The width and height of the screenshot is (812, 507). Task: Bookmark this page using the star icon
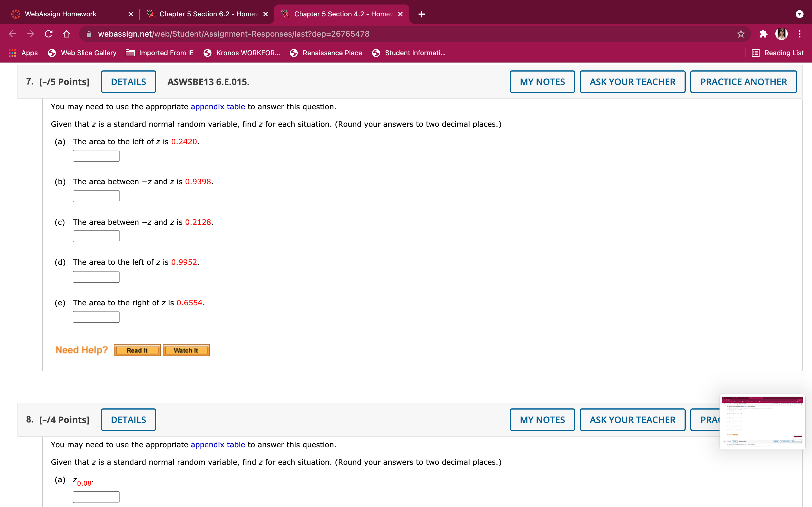coord(741,34)
